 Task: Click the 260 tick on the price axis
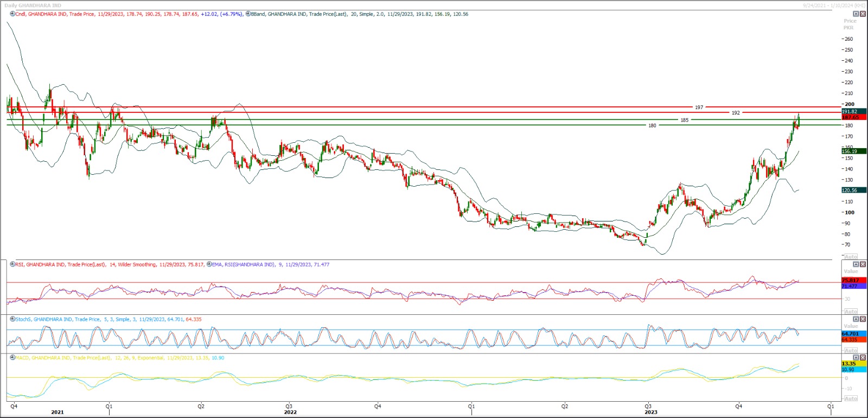pos(848,39)
